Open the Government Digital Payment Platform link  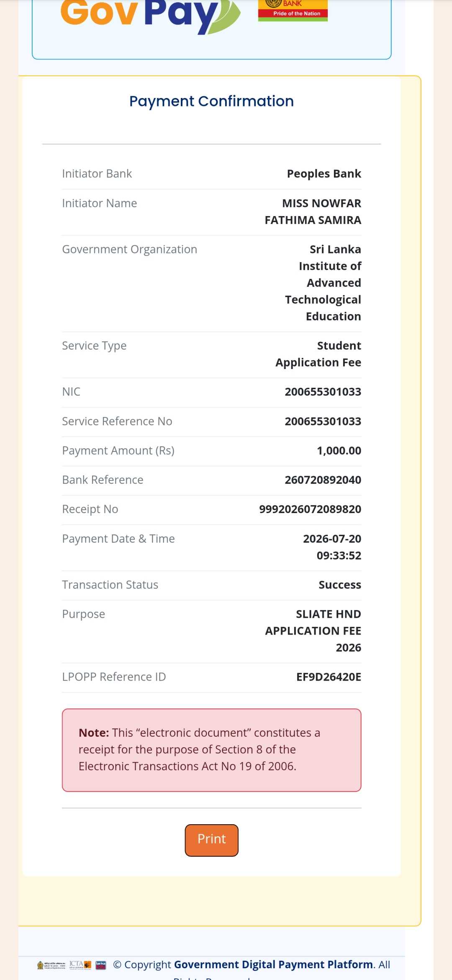pyautogui.click(x=273, y=965)
